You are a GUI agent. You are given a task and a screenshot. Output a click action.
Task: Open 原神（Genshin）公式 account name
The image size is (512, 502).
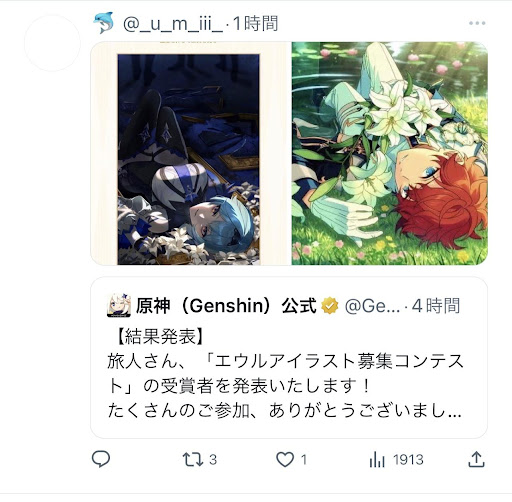point(226,306)
